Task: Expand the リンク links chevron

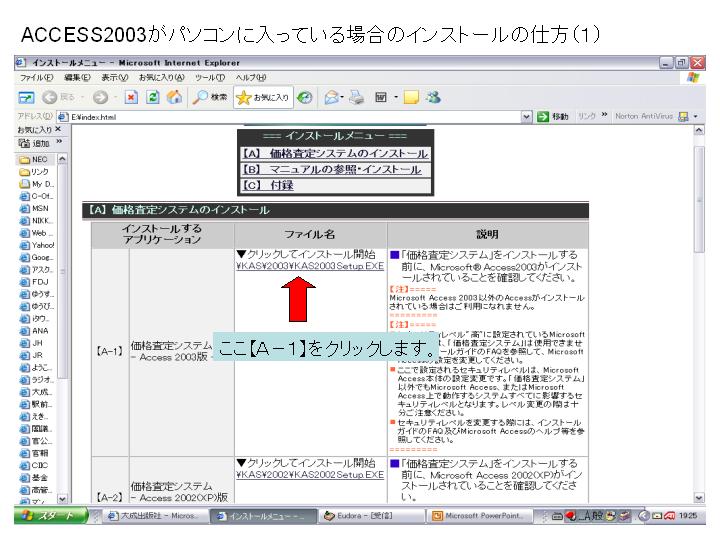Action: tap(604, 115)
